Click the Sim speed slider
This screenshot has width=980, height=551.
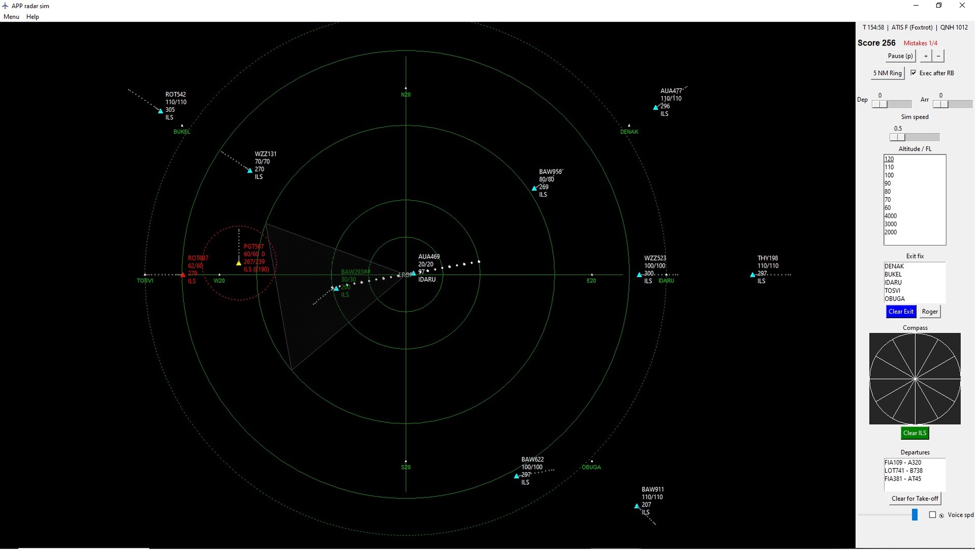pos(914,137)
